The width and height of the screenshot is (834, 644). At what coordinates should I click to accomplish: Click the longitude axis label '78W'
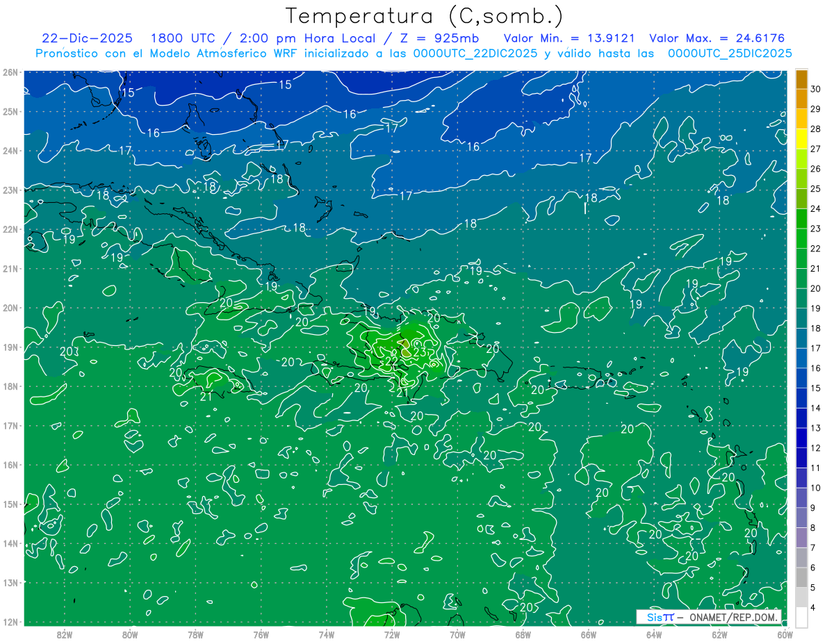195,634
